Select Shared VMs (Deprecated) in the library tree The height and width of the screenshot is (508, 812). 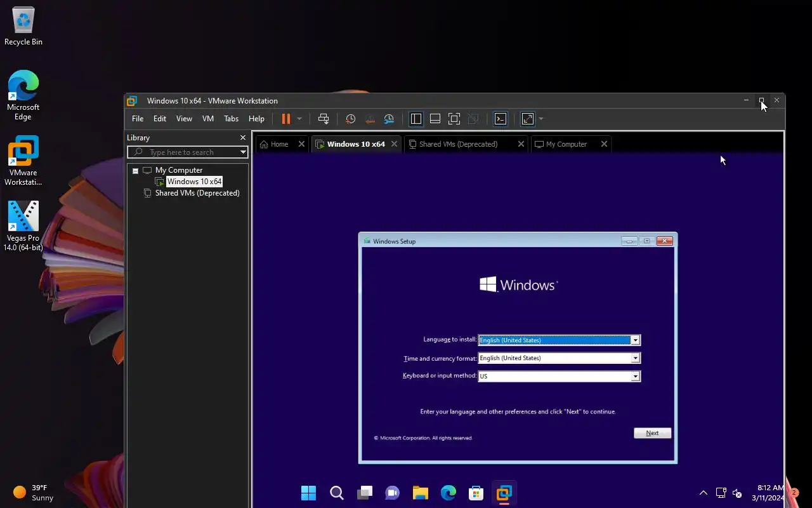[197, 193]
